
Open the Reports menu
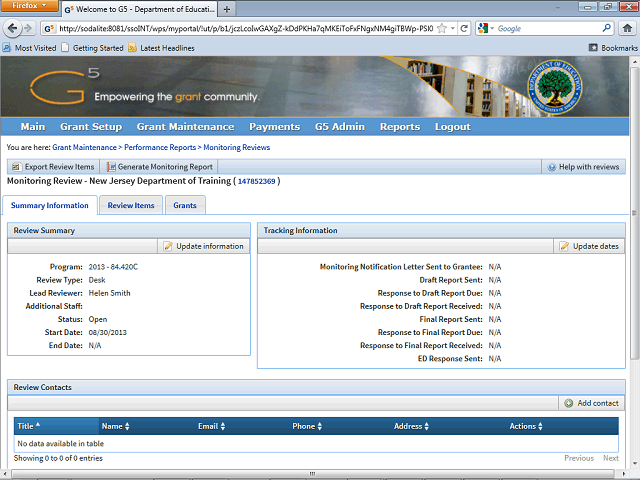tap(400, 127)
